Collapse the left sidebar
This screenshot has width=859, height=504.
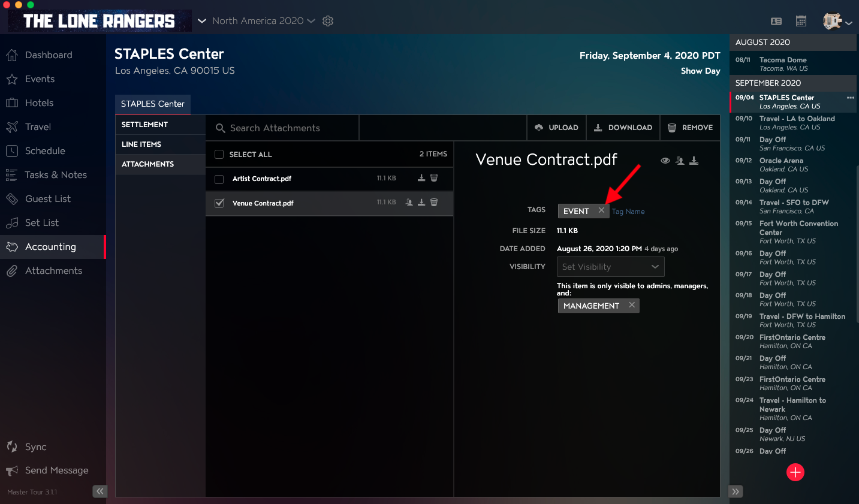(100, 491)
